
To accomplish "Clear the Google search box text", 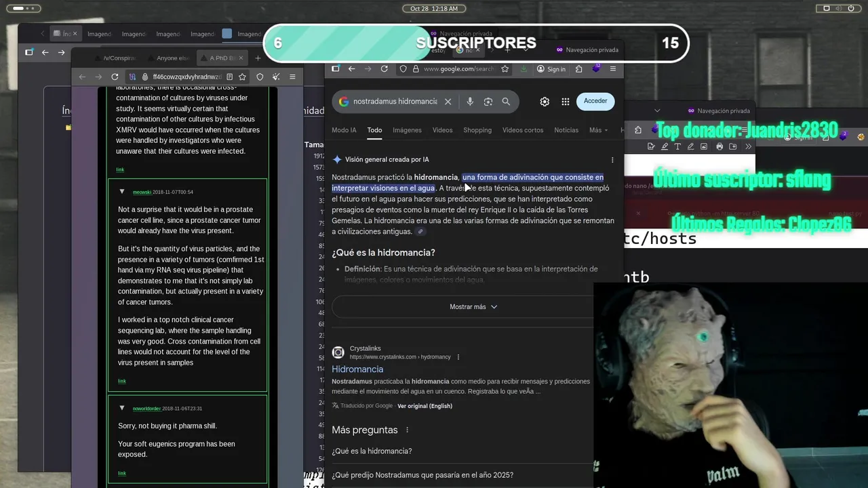I will click(448, 102).
